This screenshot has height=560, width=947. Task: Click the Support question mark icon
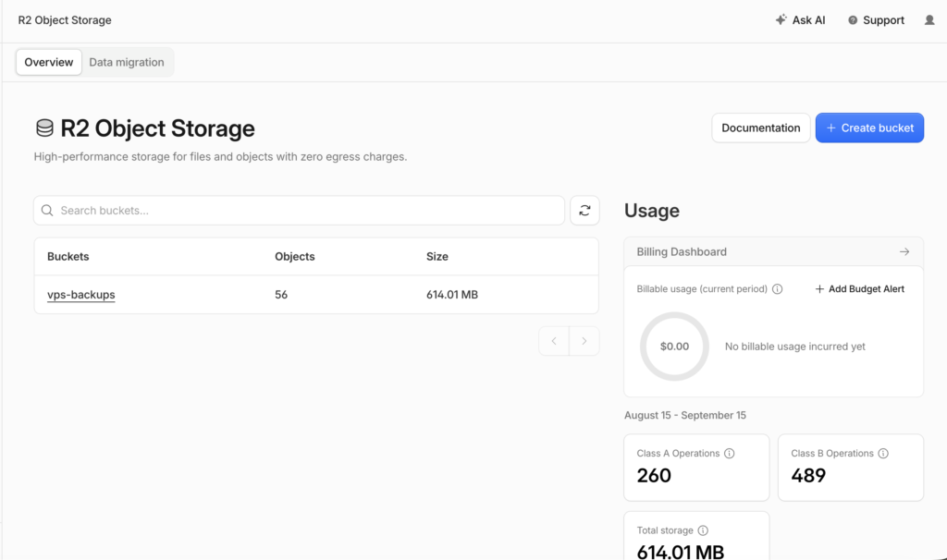[x=853, y=20]
